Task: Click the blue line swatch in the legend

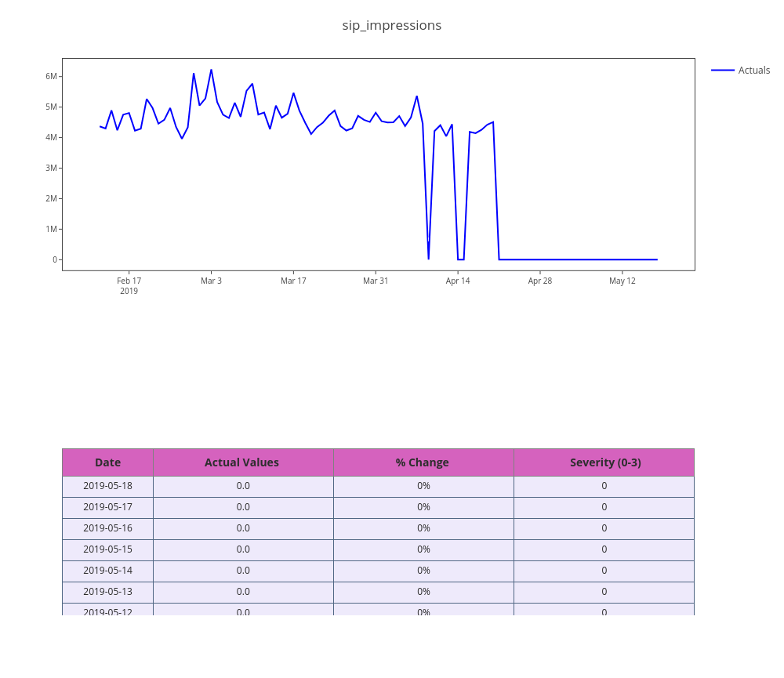Action: (723, 71)
